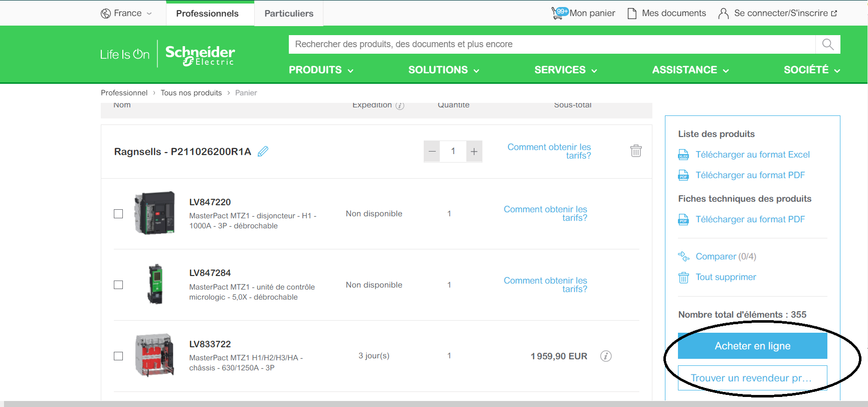The width and height of the screenshot is (868, 407).
Task: Open the LV833722 product title
Action: point(210,344)
